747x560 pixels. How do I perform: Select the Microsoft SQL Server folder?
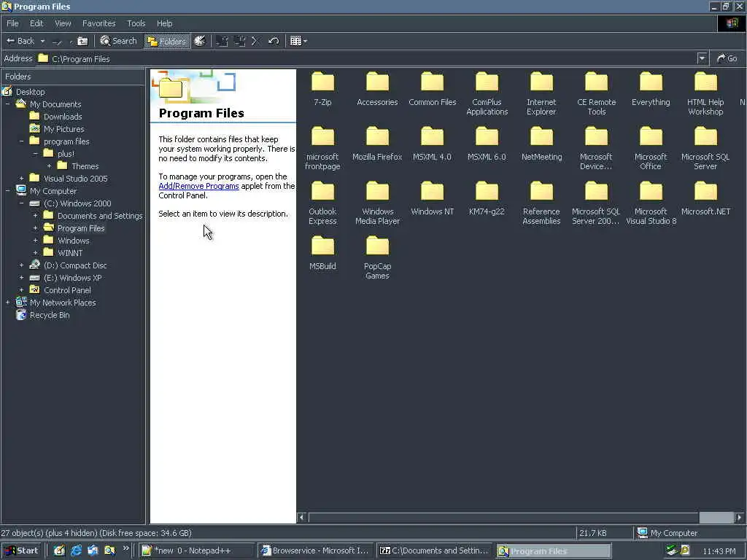705,149
